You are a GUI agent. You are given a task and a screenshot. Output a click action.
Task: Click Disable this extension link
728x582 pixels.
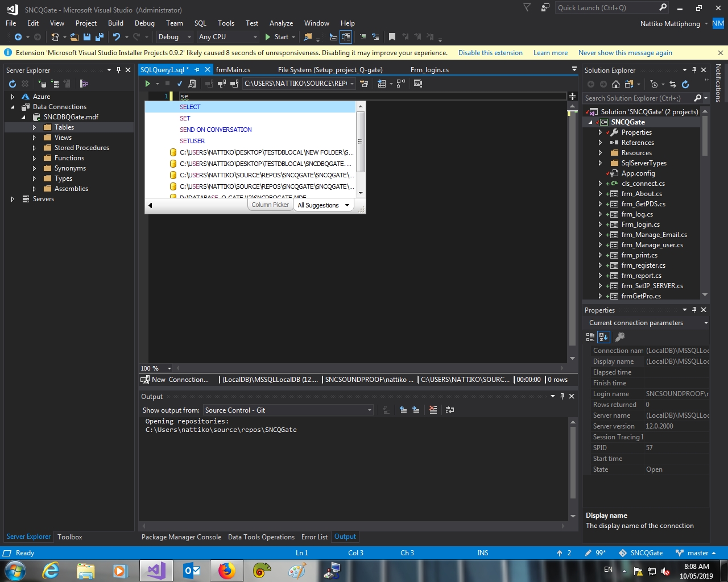pyautogui.click(x=490, y=53)
